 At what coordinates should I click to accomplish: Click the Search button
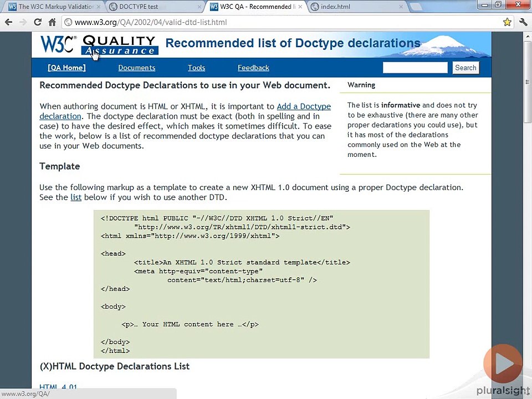465,68
